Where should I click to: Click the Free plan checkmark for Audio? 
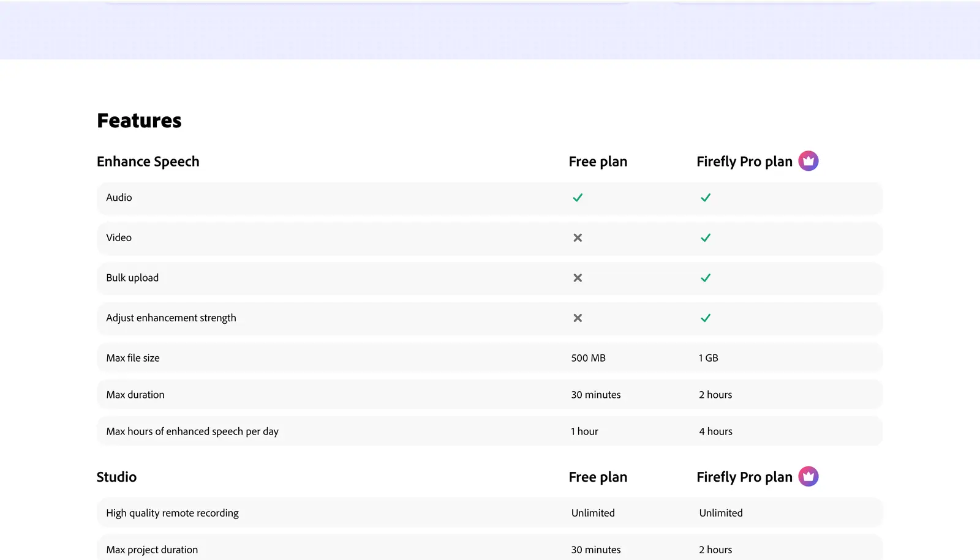coord(578,198)
